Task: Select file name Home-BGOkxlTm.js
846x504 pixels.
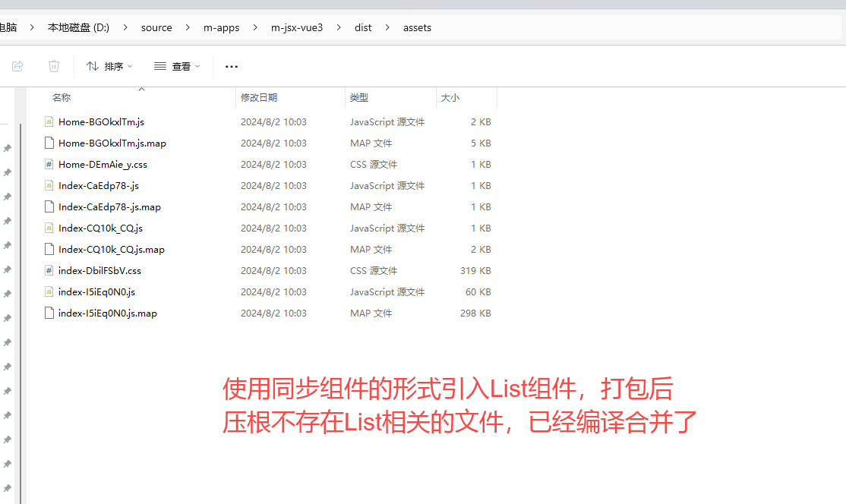Action: coord(102,121)
